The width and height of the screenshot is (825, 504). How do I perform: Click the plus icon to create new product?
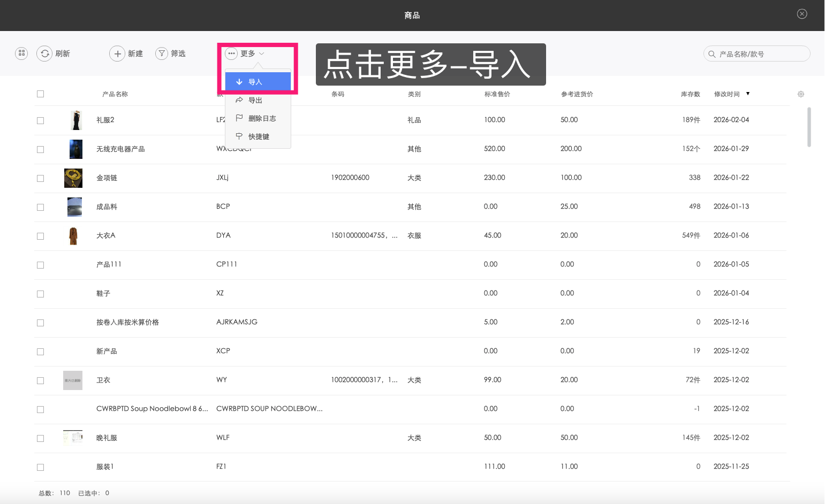pyautogui.click(x=118, y=54)
